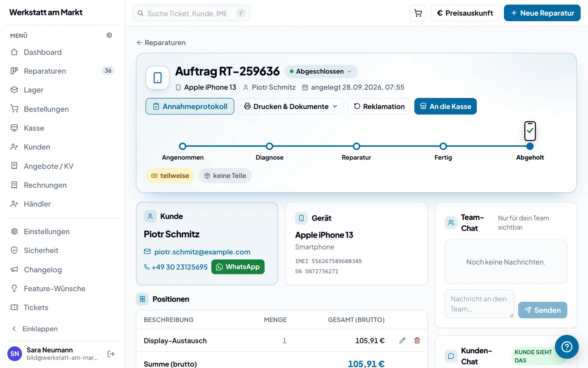The width and height of the screenshot is (588, 368).
Task: Go back to Reparaturen list
Action: (161, 43)
